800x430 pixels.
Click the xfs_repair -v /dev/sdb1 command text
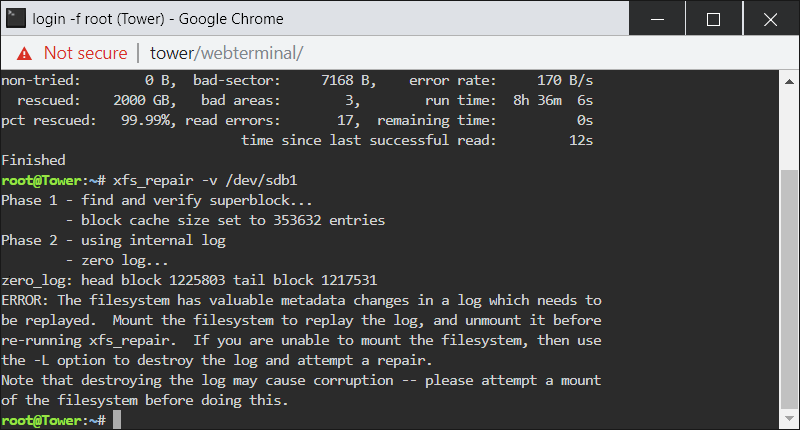coord(205,181)
